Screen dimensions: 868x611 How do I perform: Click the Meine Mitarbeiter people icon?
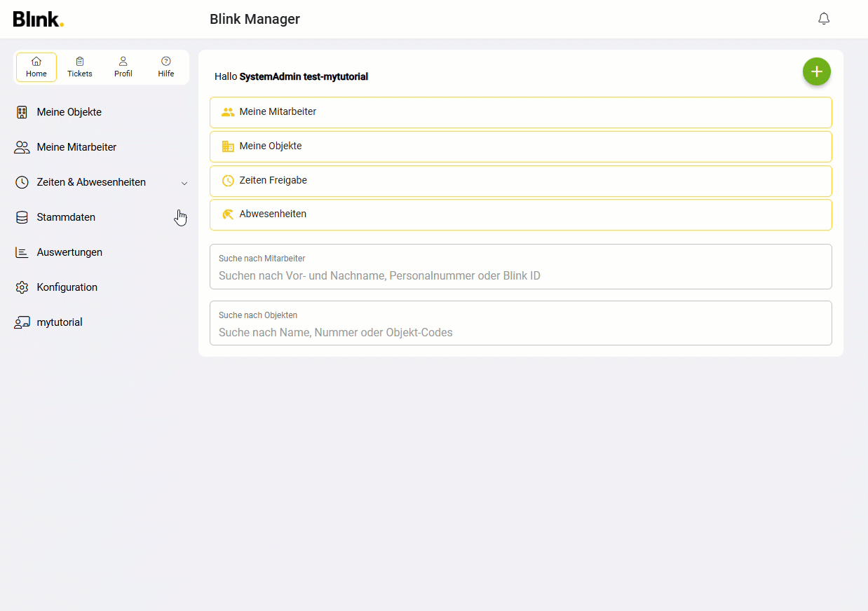pyautogui.click(x=22, y=146)
